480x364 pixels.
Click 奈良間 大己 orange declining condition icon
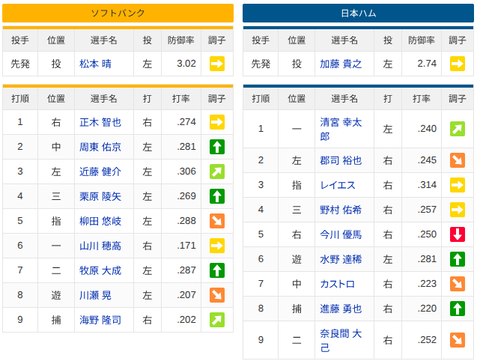tap(457, 340)
